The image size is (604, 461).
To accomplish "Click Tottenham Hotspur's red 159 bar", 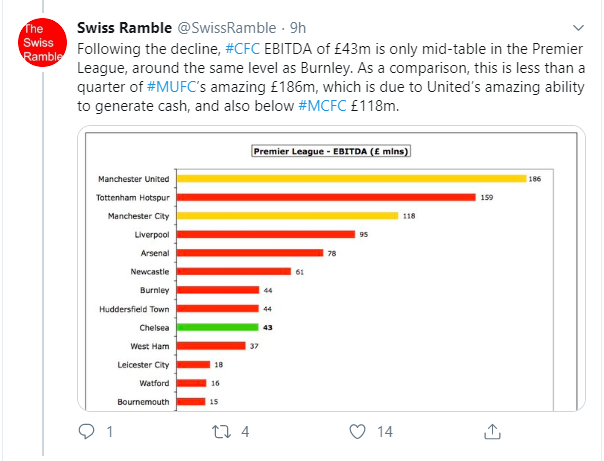I will coord(325,197).
